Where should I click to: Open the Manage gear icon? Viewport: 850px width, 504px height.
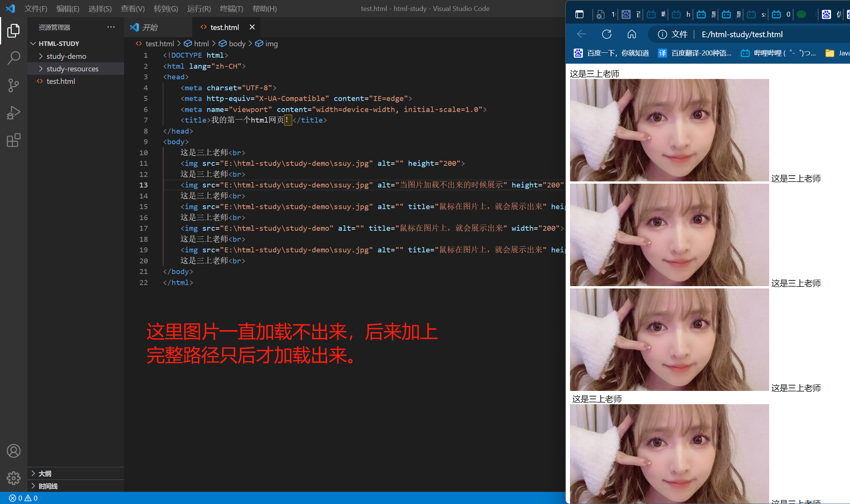pos(13,478)
